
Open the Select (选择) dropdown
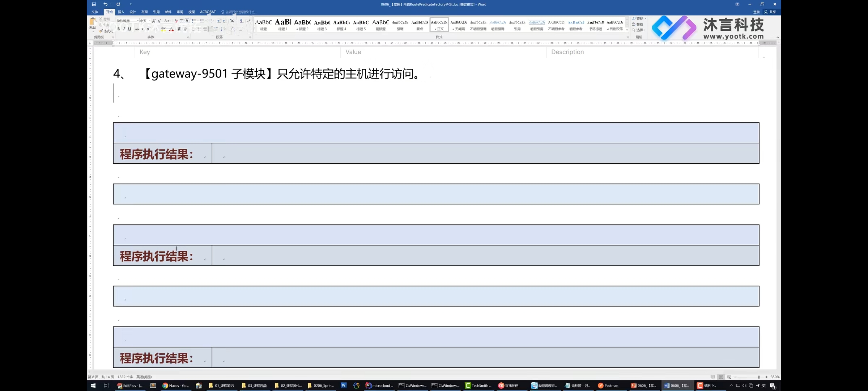point(639,30)
